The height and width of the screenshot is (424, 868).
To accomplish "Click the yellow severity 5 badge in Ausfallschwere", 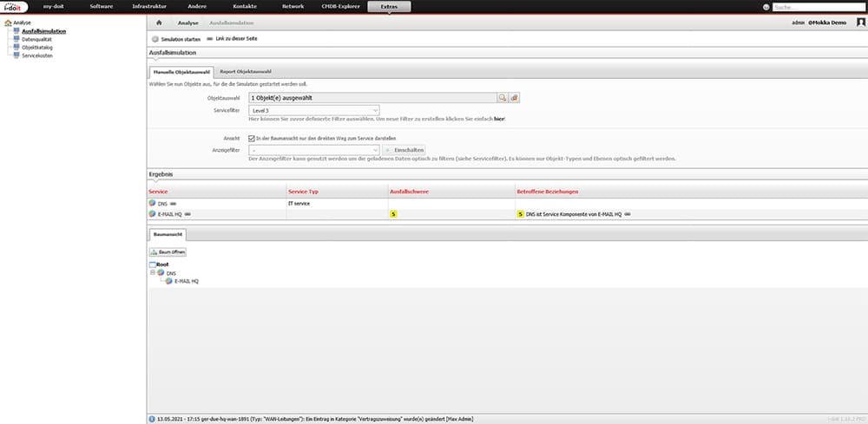I will click(393, 214).
